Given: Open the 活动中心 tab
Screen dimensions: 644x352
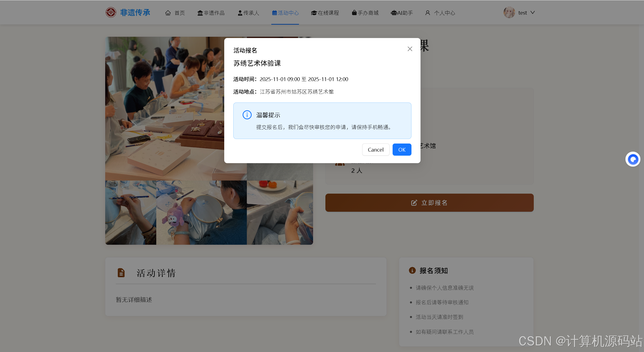Looking at the screenshot, I should coord(285,13).
